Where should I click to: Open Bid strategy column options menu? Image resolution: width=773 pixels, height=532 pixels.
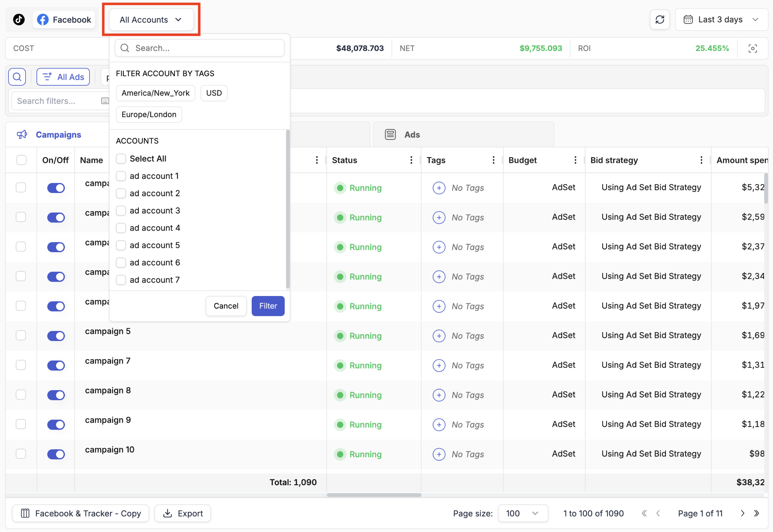(701, 160)
